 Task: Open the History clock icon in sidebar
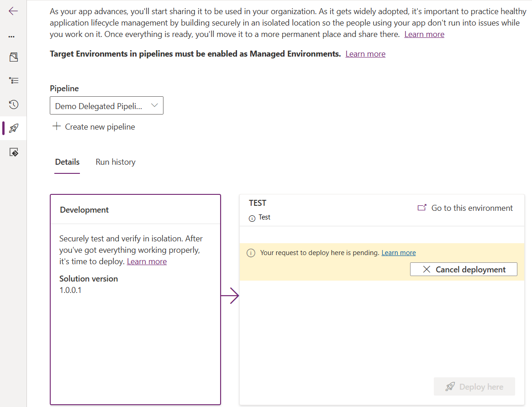14,104
